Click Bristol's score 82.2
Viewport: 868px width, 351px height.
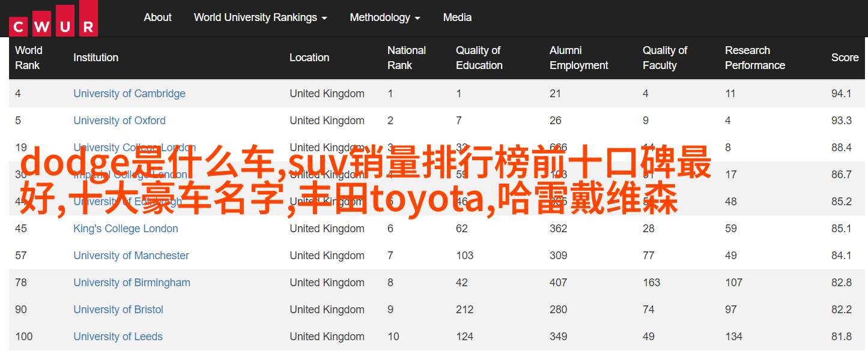coord(842,310)
